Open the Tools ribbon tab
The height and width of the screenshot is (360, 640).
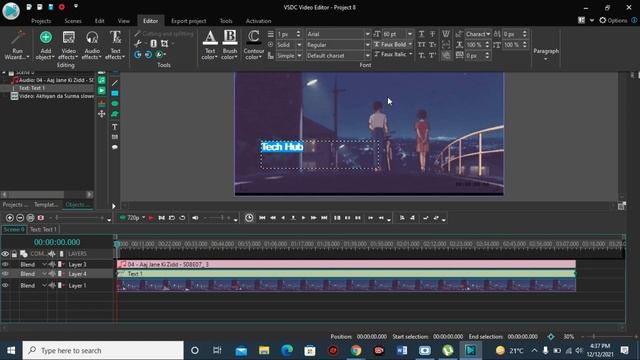(226, 21)
